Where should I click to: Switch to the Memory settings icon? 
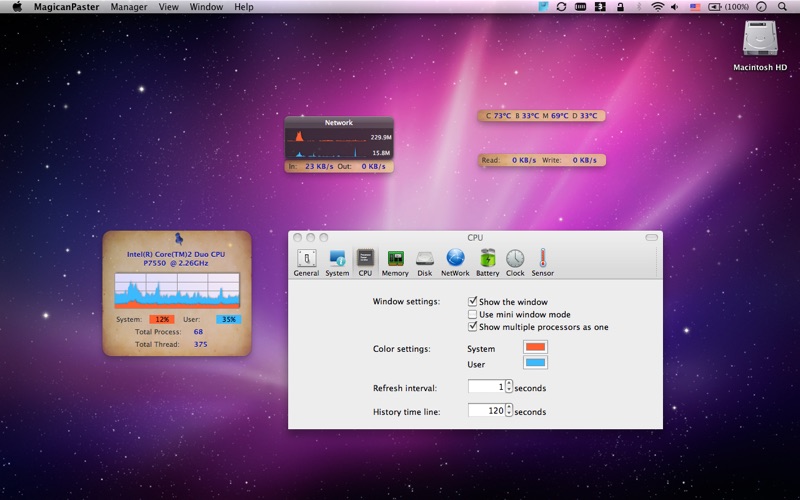pos(395,262)
